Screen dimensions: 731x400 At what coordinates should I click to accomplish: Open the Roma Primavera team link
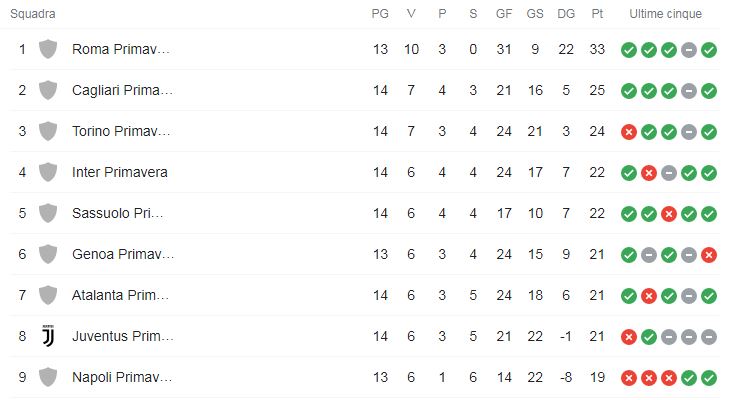tap(122, 49)
